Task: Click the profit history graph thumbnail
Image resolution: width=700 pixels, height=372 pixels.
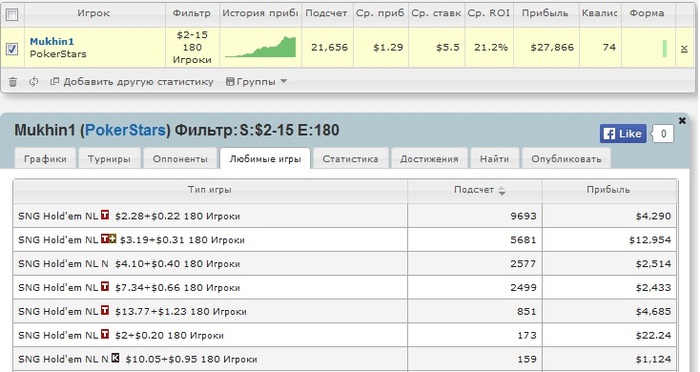Action: [260, 47]
